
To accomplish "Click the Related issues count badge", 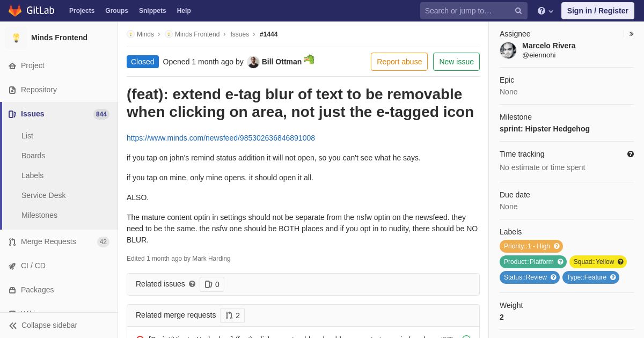I will pyautogui.click(x=212, y=284).
